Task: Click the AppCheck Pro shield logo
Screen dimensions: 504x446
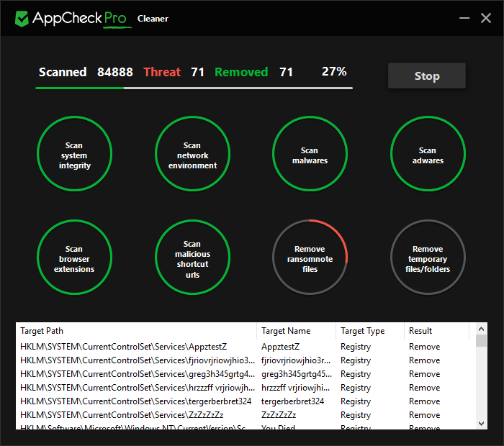Action: tap(22, 18)
